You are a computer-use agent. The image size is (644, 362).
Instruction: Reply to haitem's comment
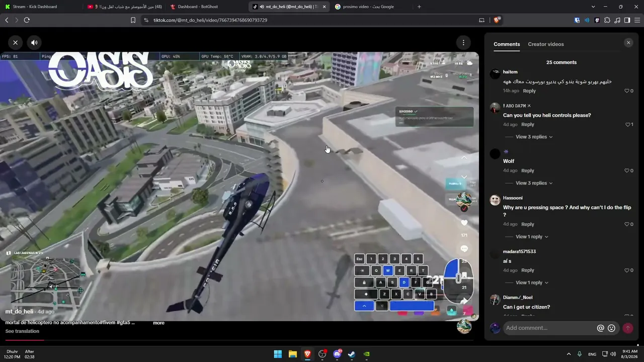tap(529, 91)
